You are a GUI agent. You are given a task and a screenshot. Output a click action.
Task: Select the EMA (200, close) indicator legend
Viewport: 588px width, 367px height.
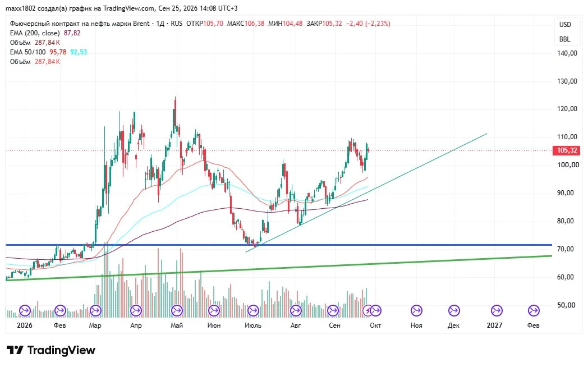pyautogui.click(x=34, y=33)
